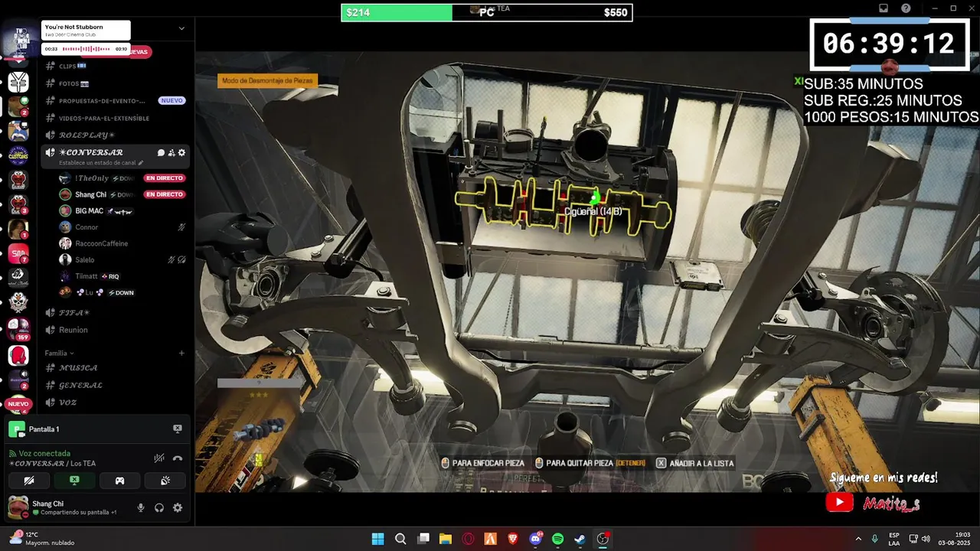Viewport: 980px width, 551px height.
Task: Open the Two Door Cinema Club server icon
Action: [21, 40]
